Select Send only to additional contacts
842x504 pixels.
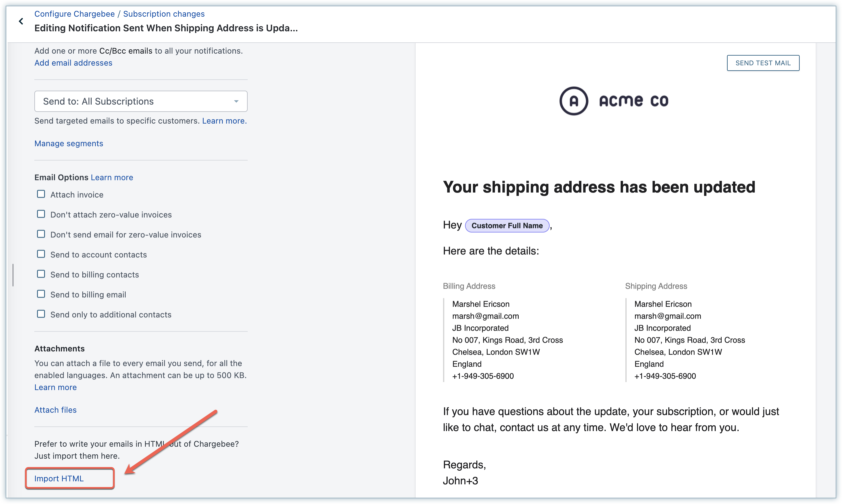(x=41, y=314)
